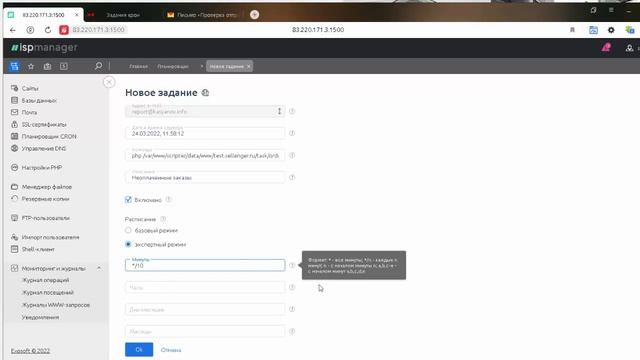This screenshot has width=640, height=360.
Task: Click the Минуты field with */10
Action: click(205, 265)
